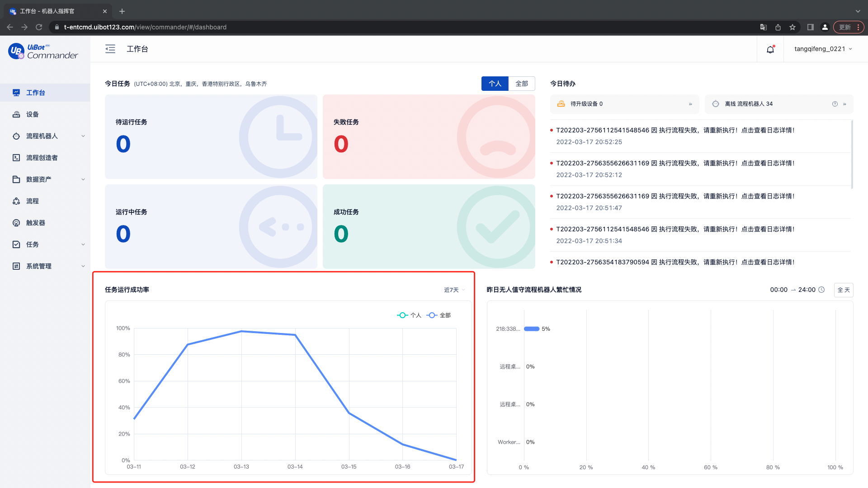Open 流程 in the sidebar menu
Viewport: 868px width, 488px height.
tap(45, 201)
